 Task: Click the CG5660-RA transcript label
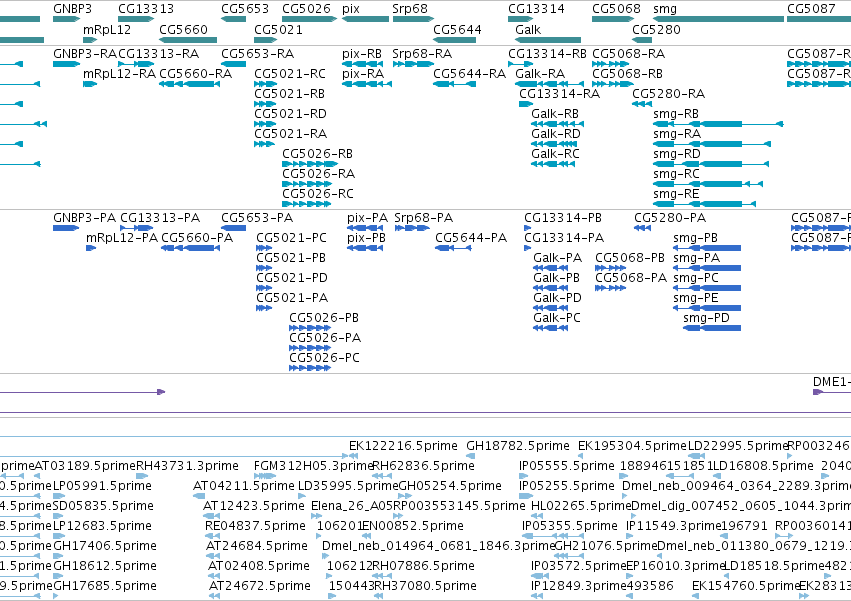[195, 74]
